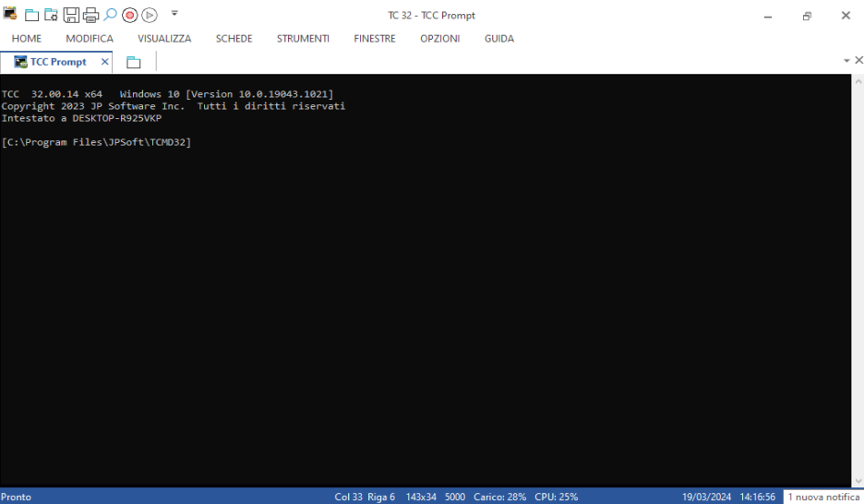Click the printer icon in toolbar
Image resolution: width=864 pixels, height=504 pixels.
coord(90,15)
